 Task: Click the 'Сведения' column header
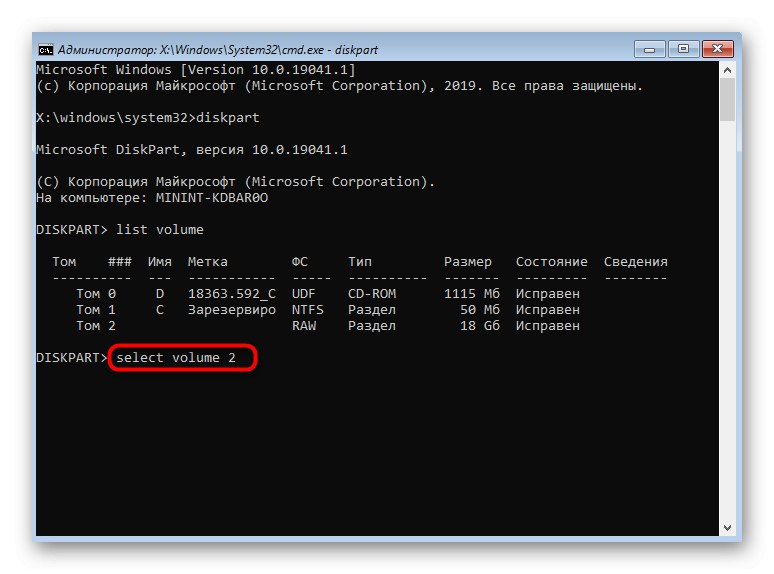pyautogui.click(x=636, y=262)
